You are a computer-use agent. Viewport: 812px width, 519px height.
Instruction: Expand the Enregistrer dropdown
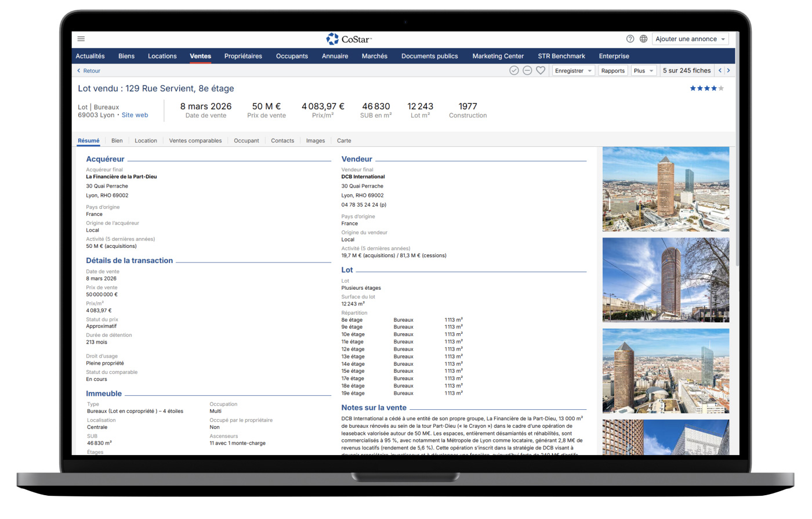tap(574, 71)
